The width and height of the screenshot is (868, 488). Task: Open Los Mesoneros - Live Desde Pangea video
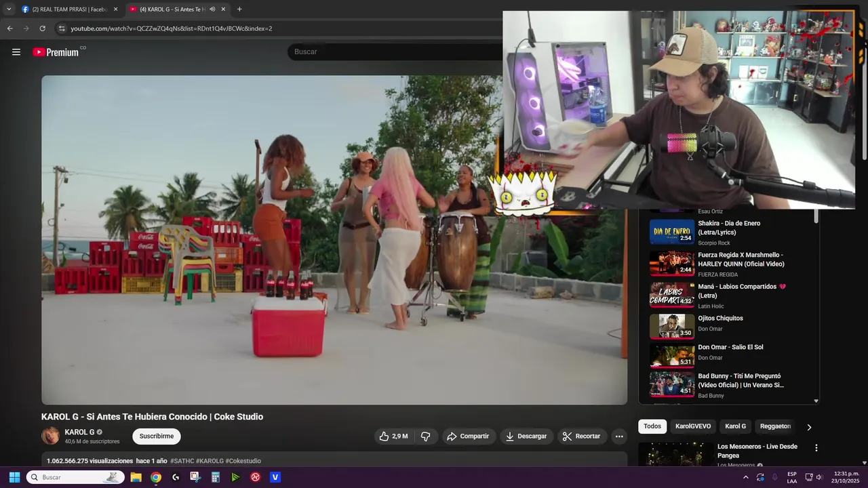(757, 451)
